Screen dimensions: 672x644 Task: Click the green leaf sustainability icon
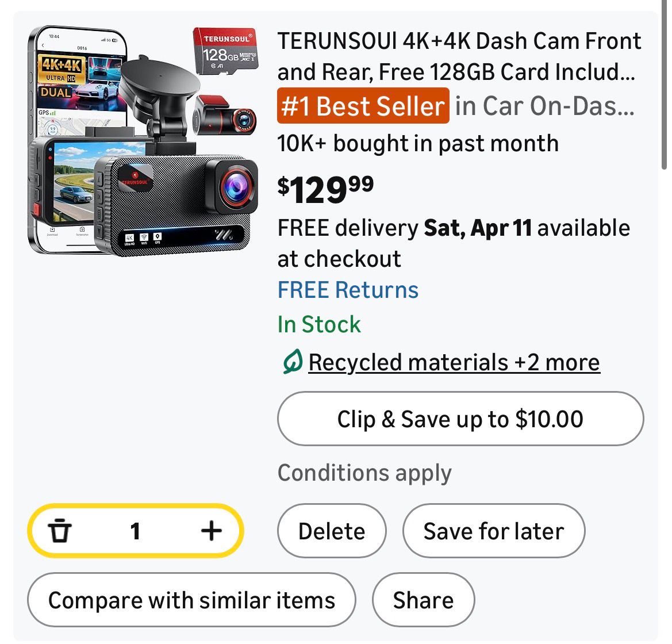point(293,362)
